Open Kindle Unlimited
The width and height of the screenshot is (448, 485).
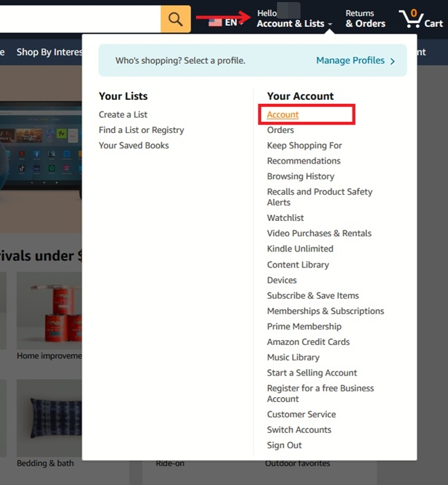tap(300, 249)
